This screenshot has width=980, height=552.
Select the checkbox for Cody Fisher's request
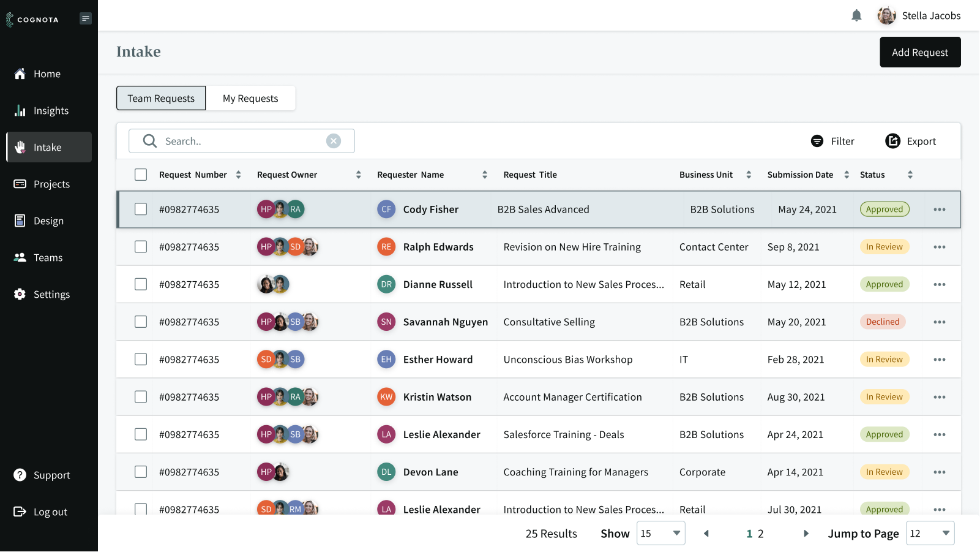pyautogui.click(x=140, y=209)
